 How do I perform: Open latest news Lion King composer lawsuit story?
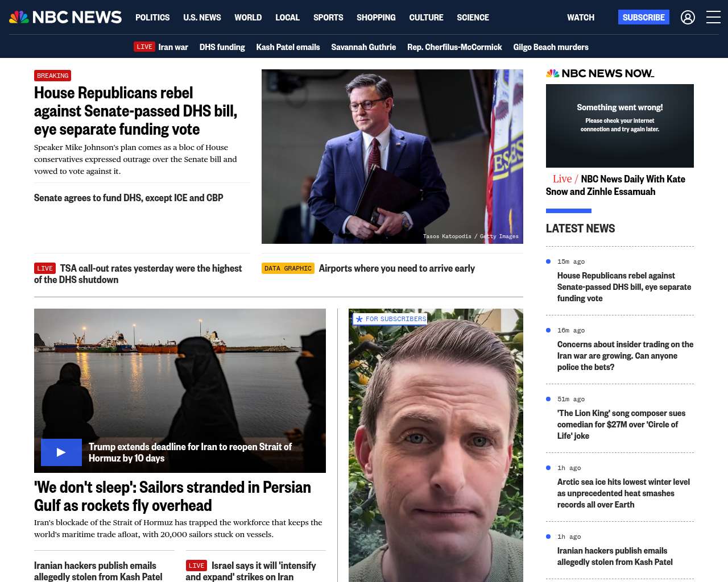pyautogui.click(x=621, y=425)
